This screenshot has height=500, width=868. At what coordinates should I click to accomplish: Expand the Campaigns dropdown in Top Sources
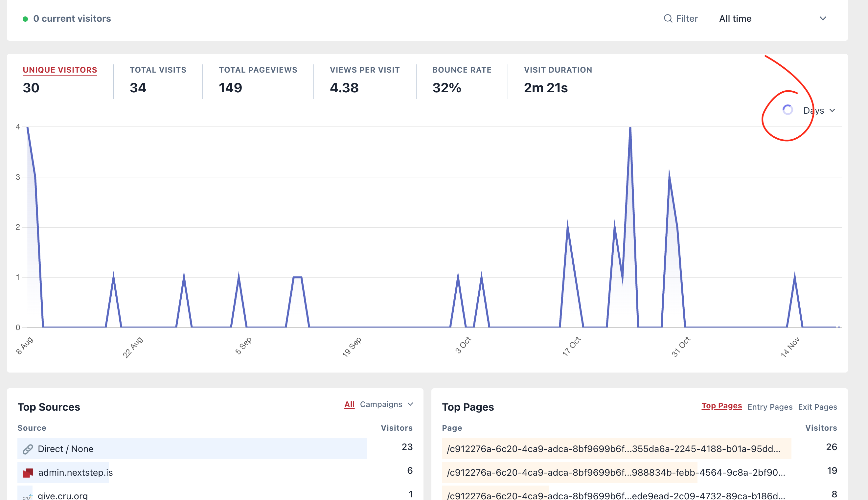[386, 404]
